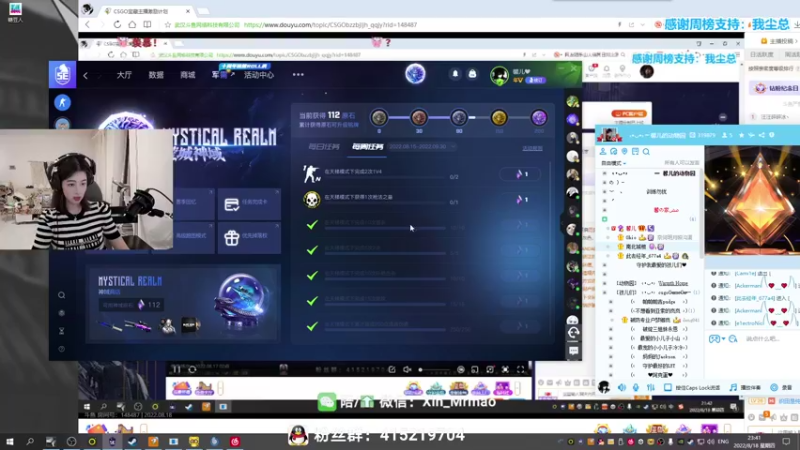Click the skull task icon
This screenshot has width=800, height=450.
coord(311,199)
